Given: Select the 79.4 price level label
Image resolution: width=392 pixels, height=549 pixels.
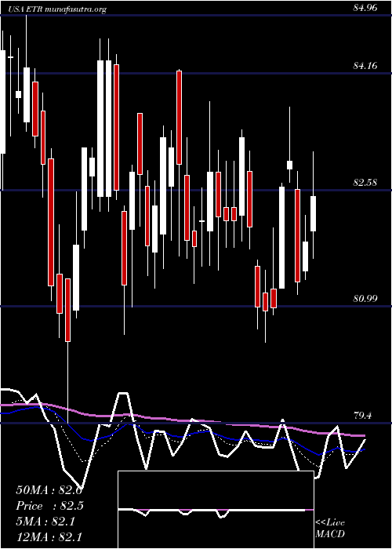Looking at the screenshot, I should click(362, 415).
